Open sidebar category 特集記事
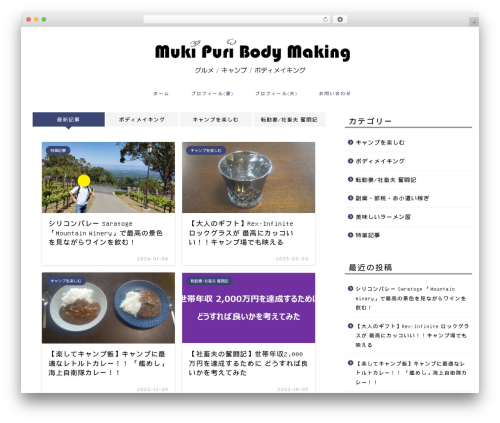 point(368,235)
